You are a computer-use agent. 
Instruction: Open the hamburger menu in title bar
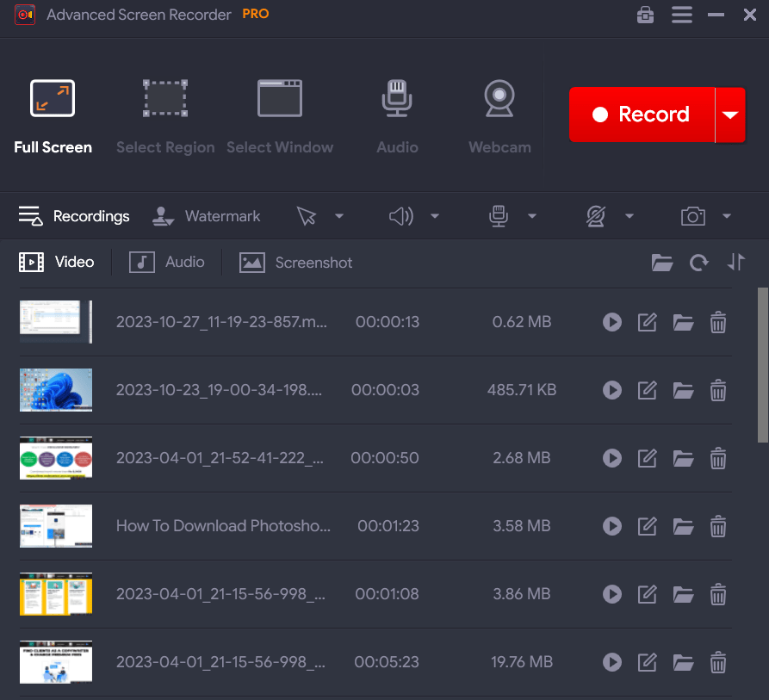click(682, 15)
